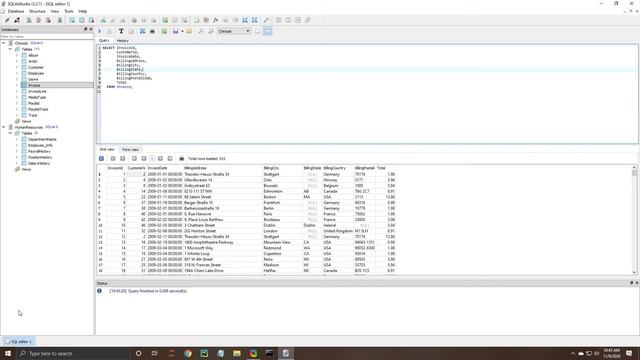This screenshot has height=360, width=640.
Task: Toggle floating of the Databases panel
Action: click(x=86, y=29)
